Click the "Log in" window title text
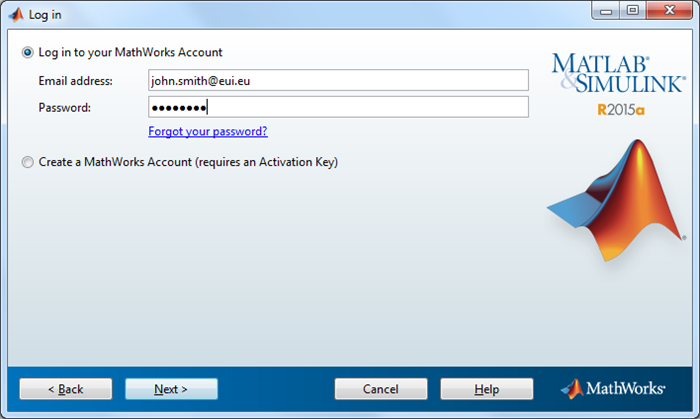This screenshot has width=700, height=419. (46, 14)
